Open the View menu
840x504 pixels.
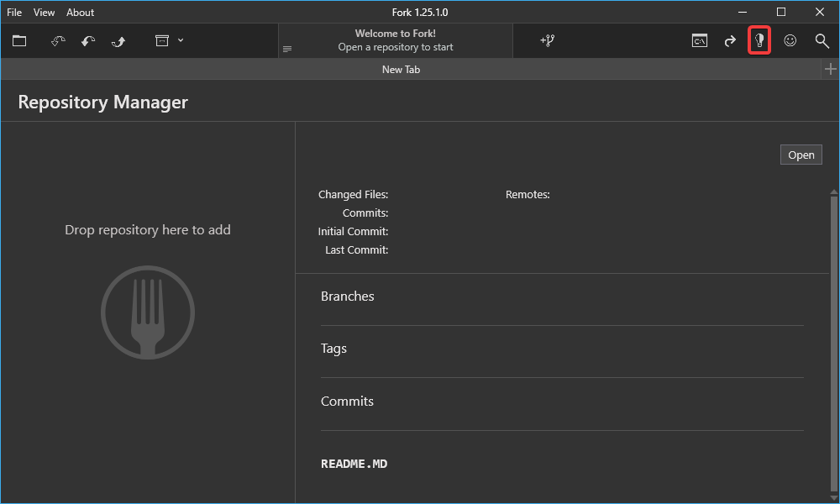coord(44,13)
